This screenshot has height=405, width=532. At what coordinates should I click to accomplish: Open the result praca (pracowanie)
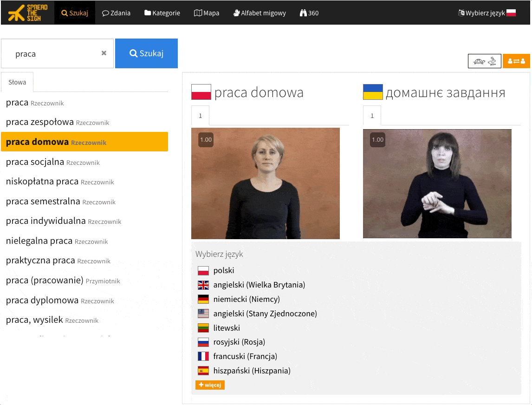(63, 281)
